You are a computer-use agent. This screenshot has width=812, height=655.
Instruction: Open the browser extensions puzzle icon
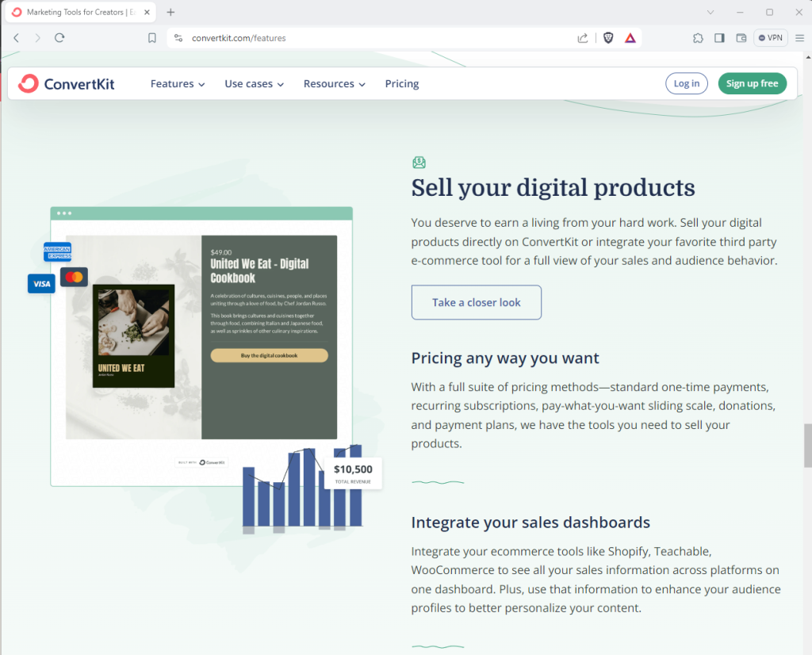tap(698, 37)
